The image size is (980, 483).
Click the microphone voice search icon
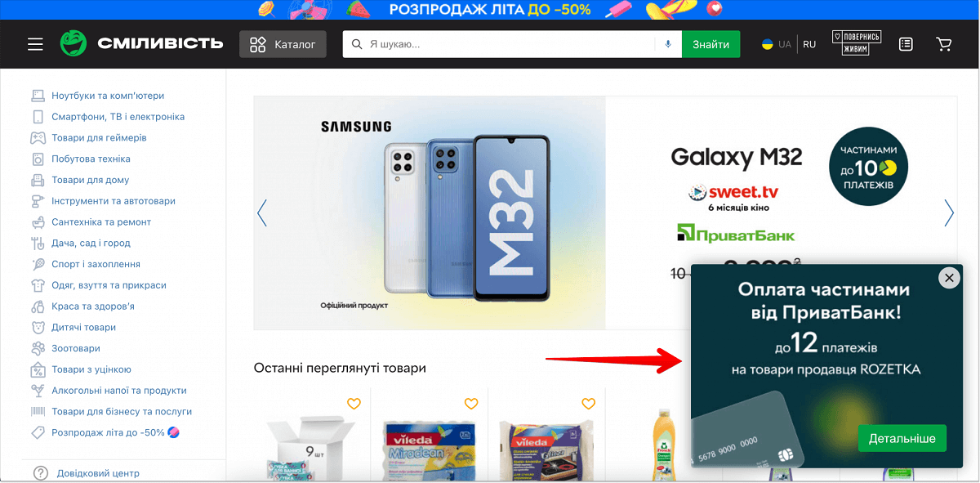[x=668, y=44]
